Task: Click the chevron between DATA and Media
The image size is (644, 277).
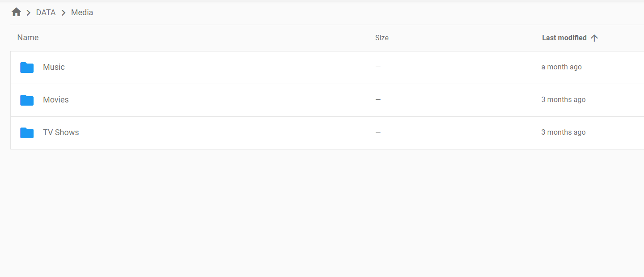Action: click(x=64, y=13)
